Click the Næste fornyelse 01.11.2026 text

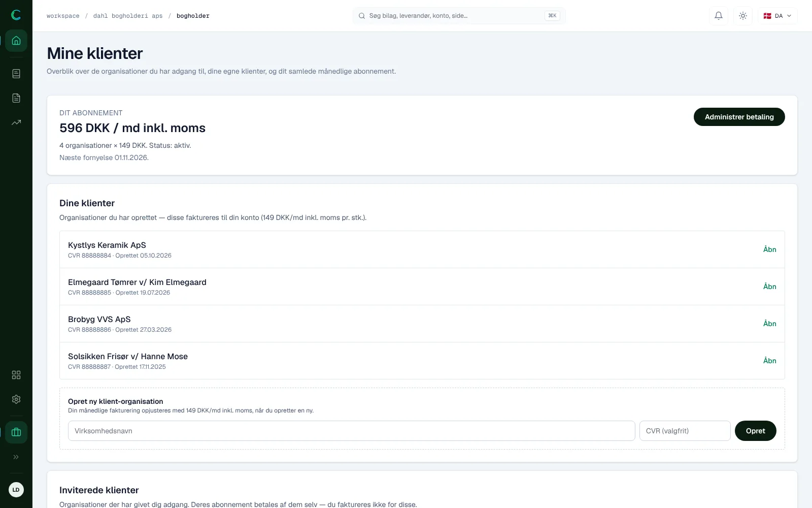pyautogui.click(x=104, y=157)
